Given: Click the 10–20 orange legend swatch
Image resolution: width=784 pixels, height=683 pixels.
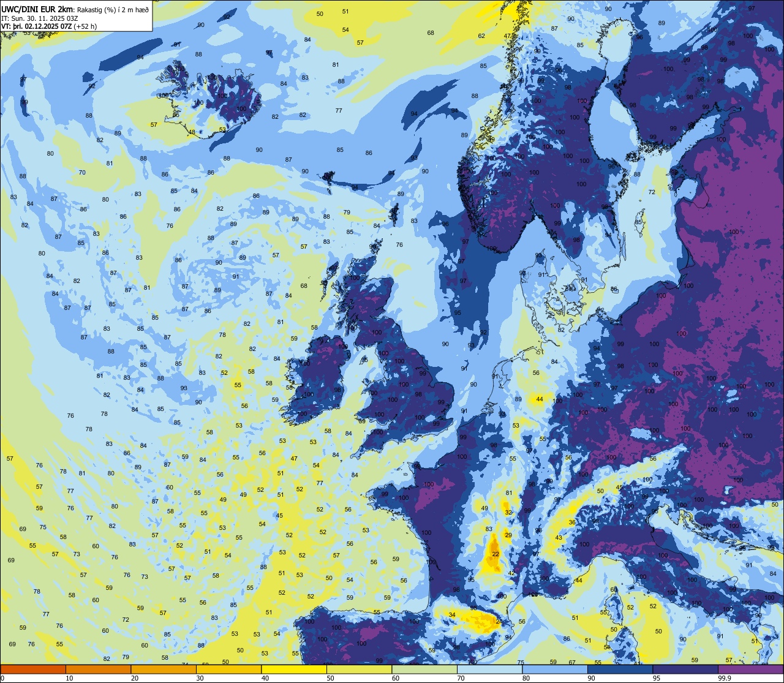Looking at the screenshot, I should [x=98, y=669].
